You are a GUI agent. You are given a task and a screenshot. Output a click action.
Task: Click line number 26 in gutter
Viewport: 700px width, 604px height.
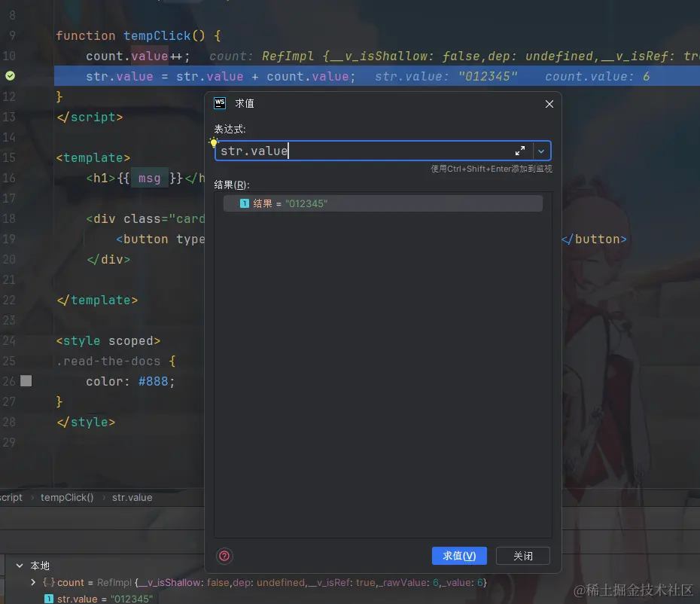(9, 381)
